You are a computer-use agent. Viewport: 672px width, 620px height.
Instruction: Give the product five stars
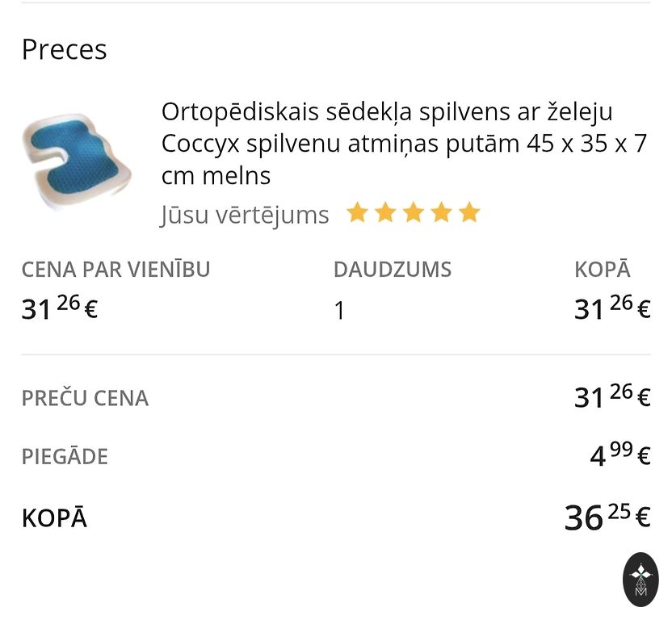click(x=469, y=213)
